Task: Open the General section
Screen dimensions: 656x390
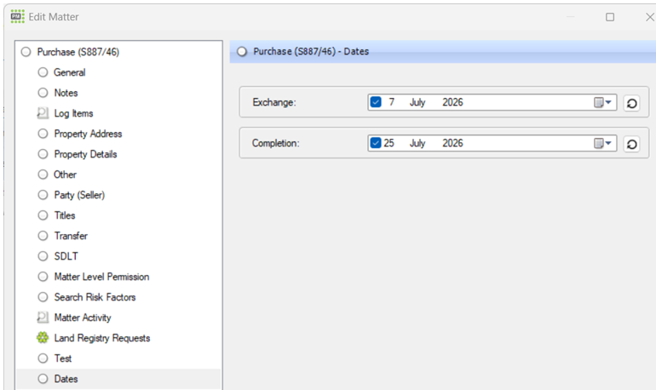Action: [69, 72]
